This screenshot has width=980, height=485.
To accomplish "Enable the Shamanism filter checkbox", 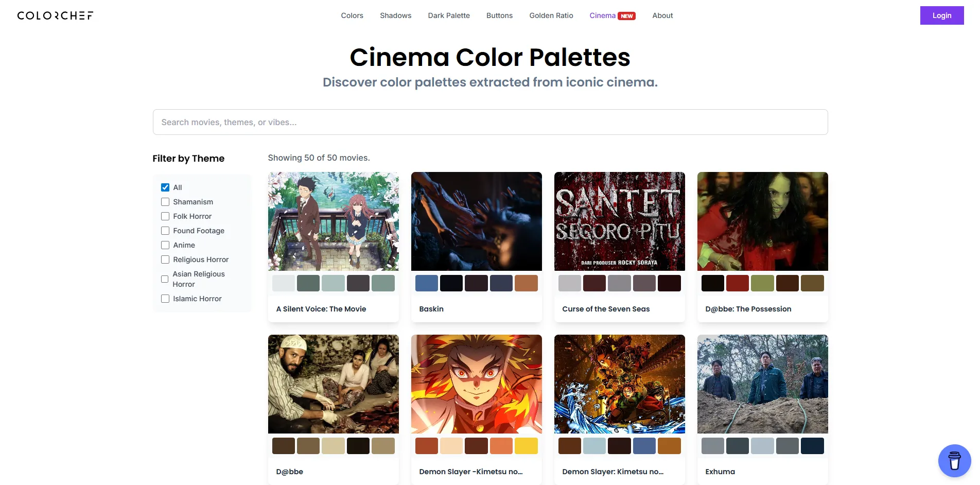I will (x=165, y=202).
